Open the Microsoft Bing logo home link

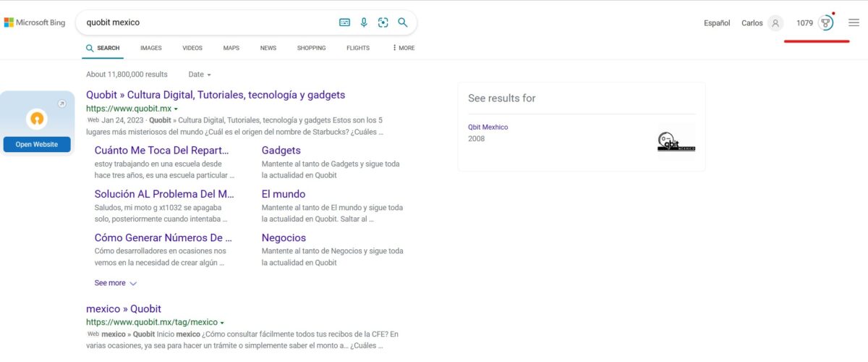point(34,22)
